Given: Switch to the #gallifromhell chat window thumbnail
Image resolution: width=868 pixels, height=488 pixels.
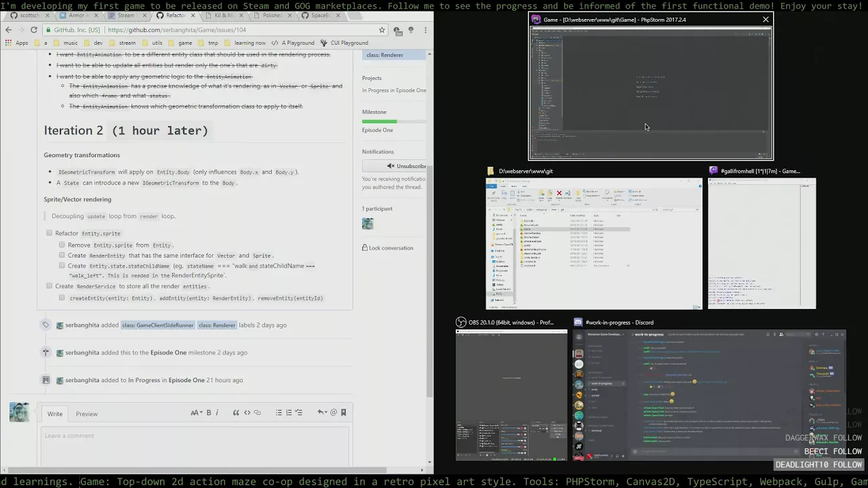Looking at the screenshot, I should [762, 243].
